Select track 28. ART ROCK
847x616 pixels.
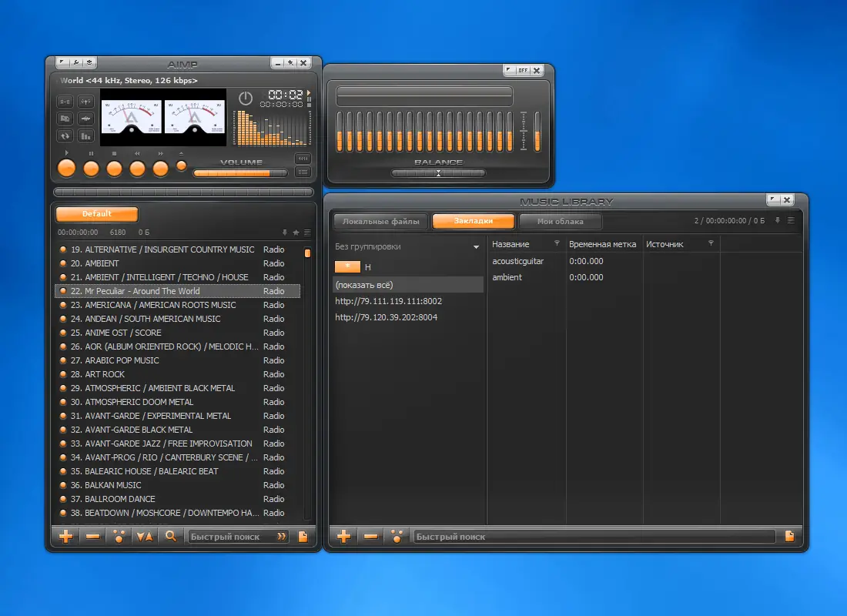(x=178, y=374)
